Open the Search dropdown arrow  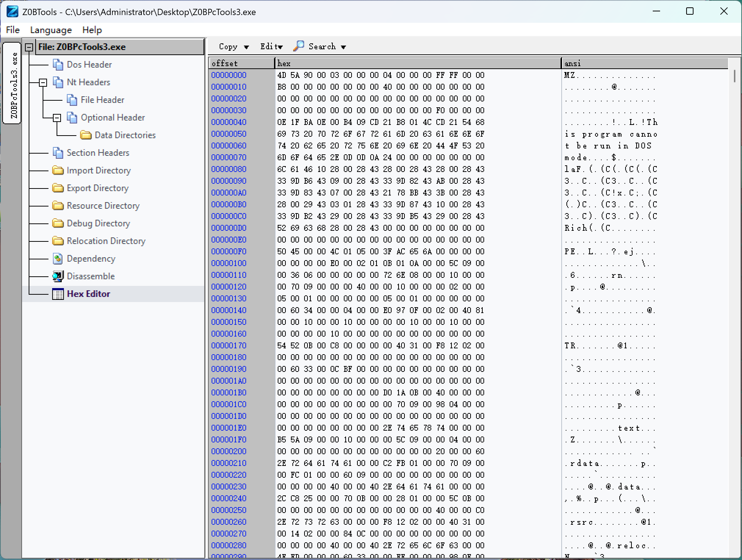click(343, 47)
